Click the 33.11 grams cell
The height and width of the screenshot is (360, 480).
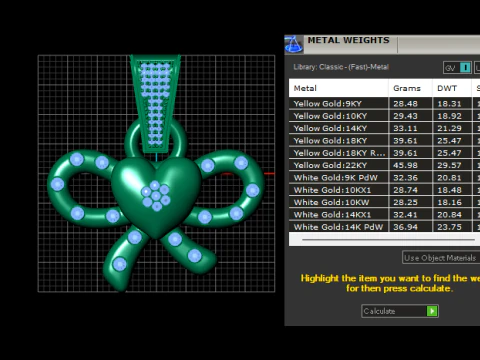(x=410, y=128)
